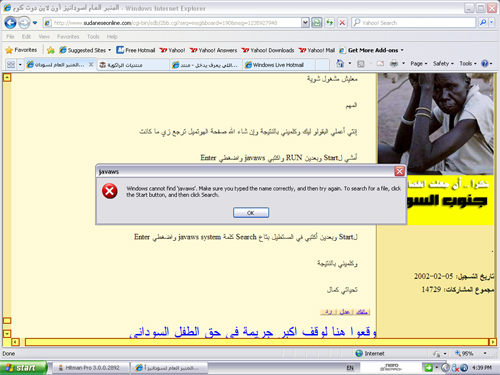Switch to the Windows Live Hotmail tab

click(x=278, y=65)
